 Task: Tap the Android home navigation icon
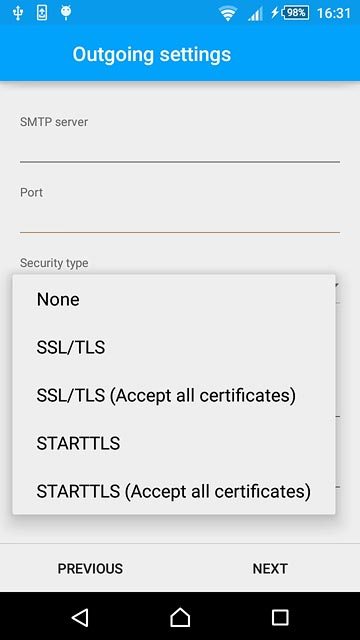[x=180, y=617]
